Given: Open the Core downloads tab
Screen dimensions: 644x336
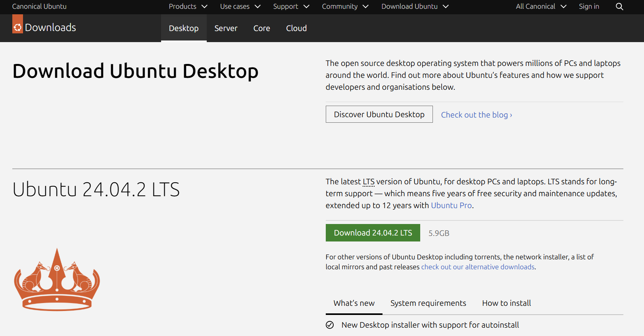Looking at the screenshot, I should 262,28.
